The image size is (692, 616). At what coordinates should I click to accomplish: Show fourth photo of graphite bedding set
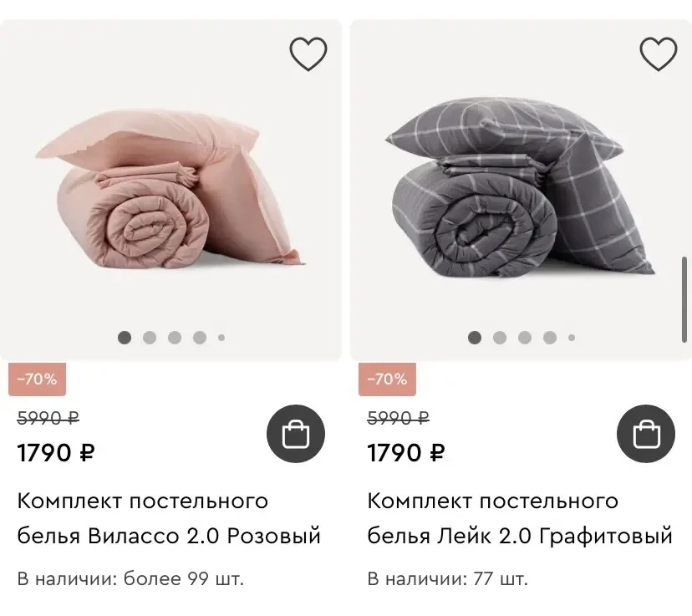click(x=550, y=338)
